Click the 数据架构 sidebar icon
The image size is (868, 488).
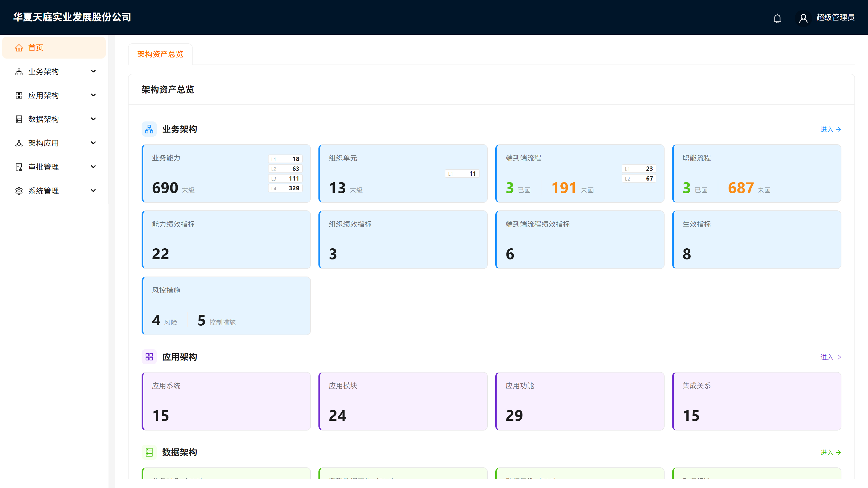[19, 119]
